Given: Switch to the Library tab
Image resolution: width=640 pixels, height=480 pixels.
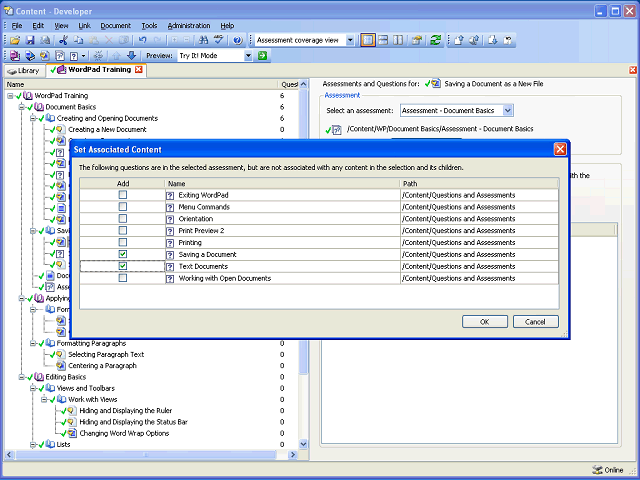Looking at the screenshot, I should (23, 71).
